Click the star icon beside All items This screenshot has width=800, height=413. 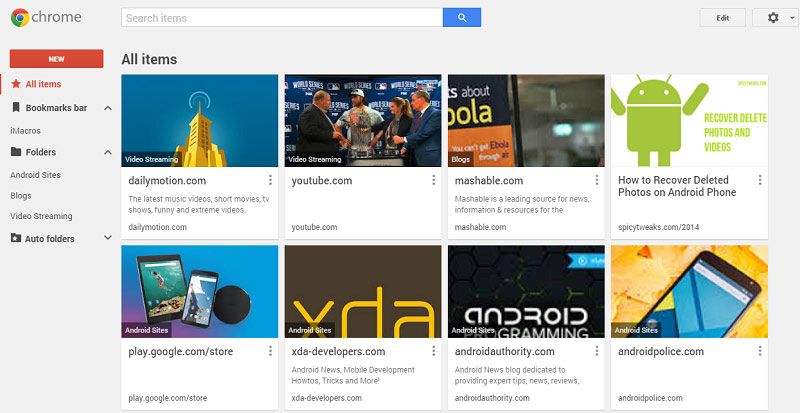16,84
